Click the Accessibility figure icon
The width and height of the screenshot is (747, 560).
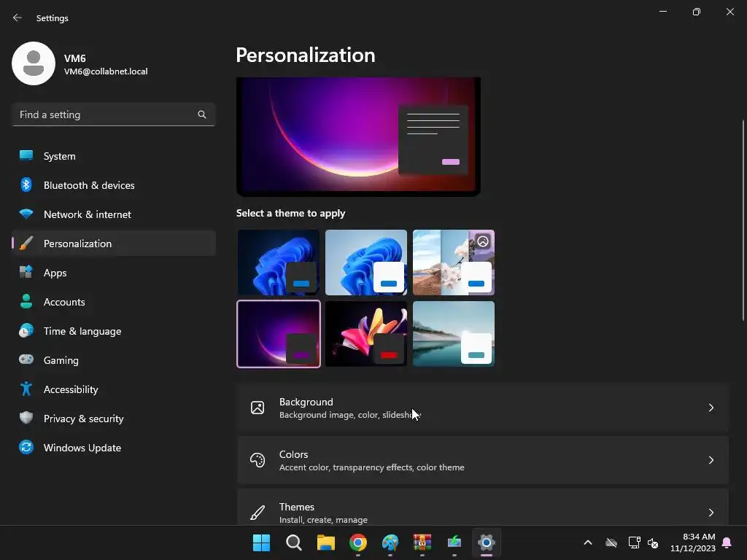coord(26,389)
